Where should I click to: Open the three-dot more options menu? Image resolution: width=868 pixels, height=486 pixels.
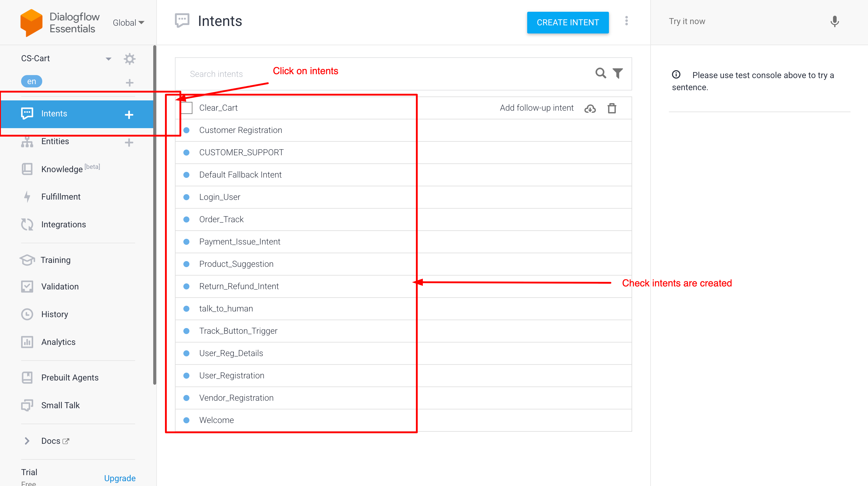pos(626,21)
